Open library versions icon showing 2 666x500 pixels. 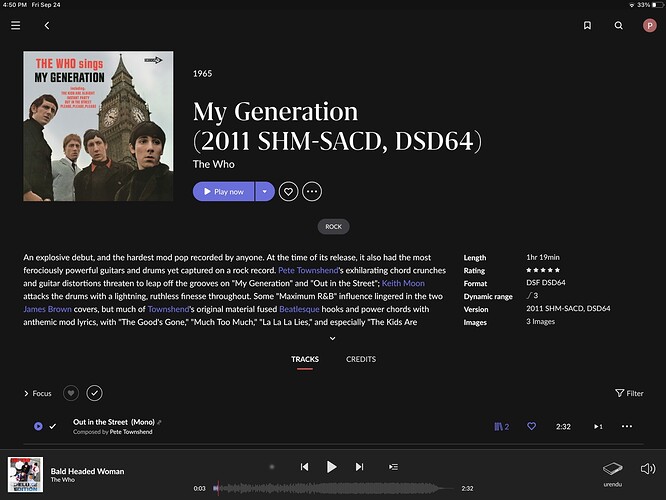point(501,427)
